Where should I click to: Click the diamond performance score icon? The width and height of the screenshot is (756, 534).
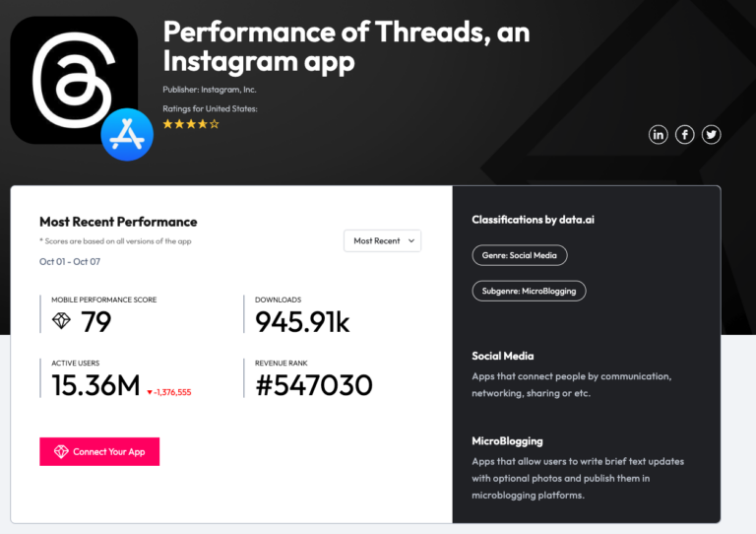(x=62, y=321)
